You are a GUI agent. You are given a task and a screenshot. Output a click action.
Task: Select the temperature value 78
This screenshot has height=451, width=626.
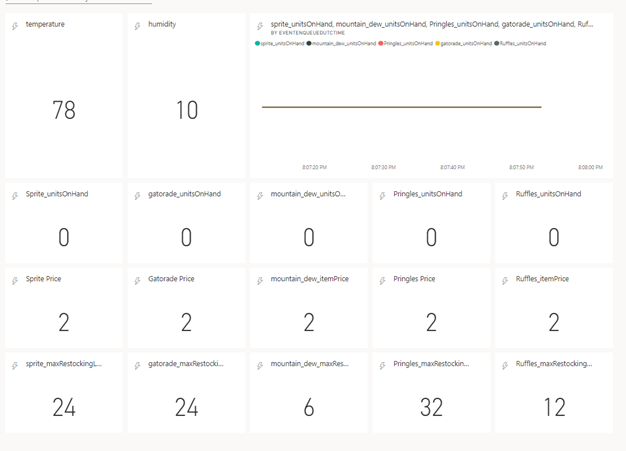point(64,110)
